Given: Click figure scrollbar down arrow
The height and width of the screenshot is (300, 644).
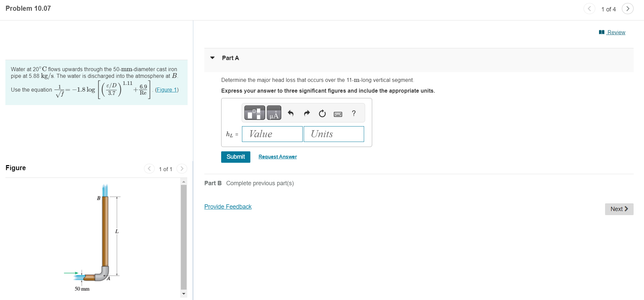Looking at the screenshot, I should coord(184,294).
